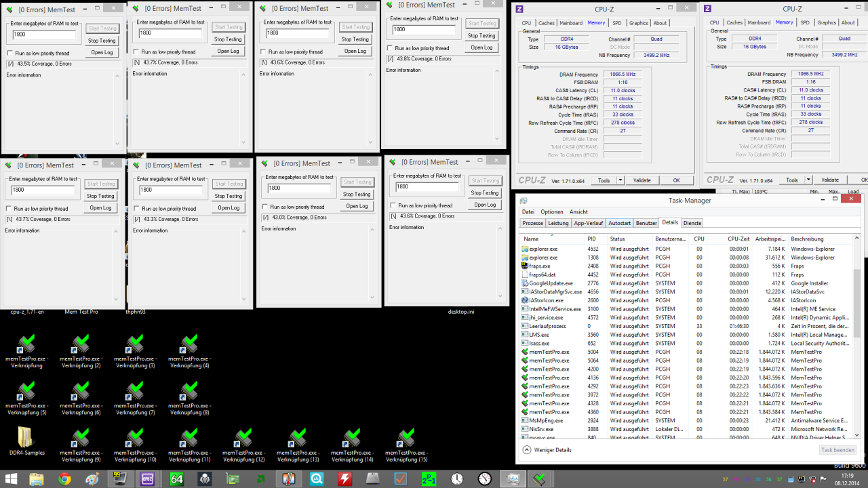The image size is (868, 488).
Task: Select the MsMpEng.exe row in Task-Manager
Action: click(686, 420)
